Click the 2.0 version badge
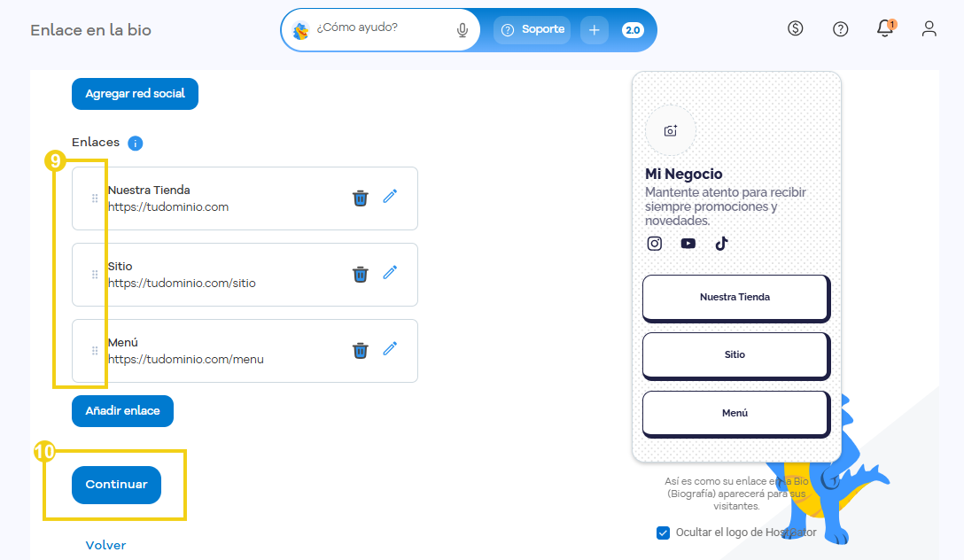The image size is (964, 560). point(633,29)
